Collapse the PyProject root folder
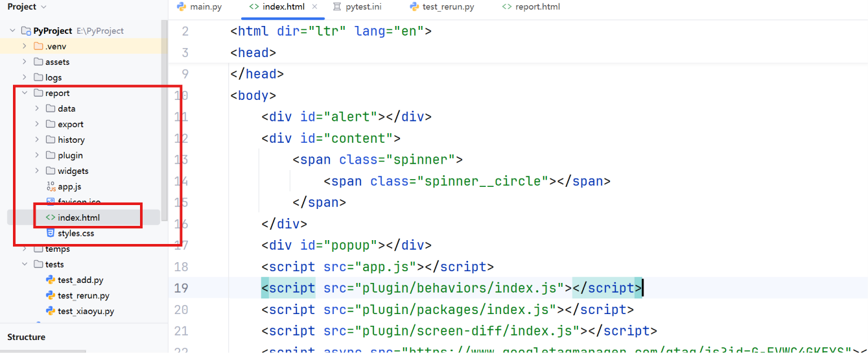The width and height of the screenshot is (868, 353). [12, 30]
